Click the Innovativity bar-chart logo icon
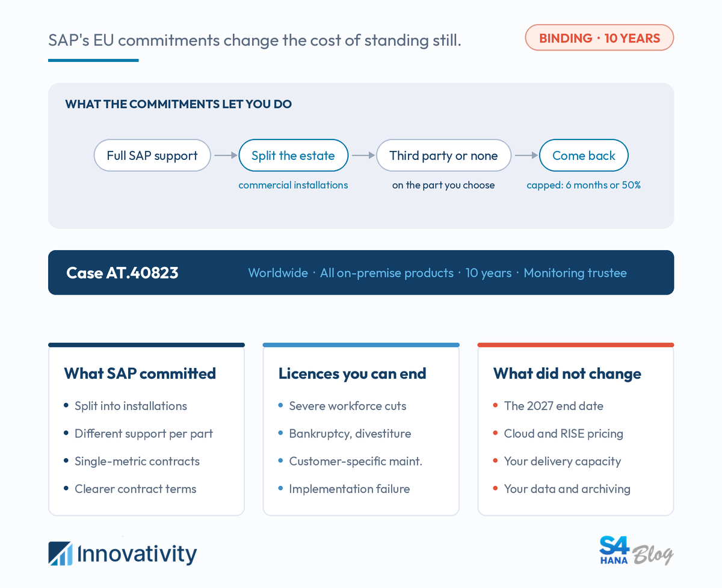This screenshot has height=588, width=722. pyautogui.click(x=60, y=554)
